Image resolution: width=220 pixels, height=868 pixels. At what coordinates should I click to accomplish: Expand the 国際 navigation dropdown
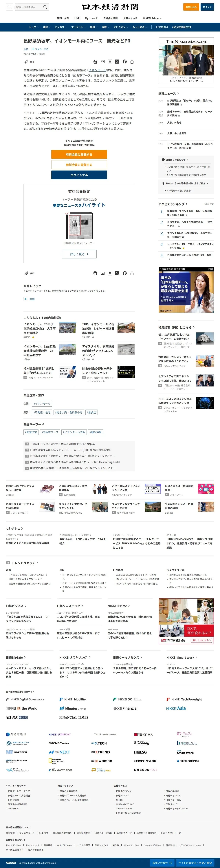pos(106,27)
